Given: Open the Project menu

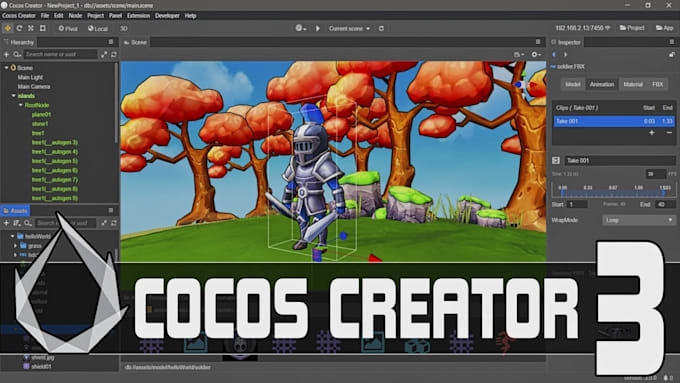Looking at the screenshot, I should (x=95, y=16).
